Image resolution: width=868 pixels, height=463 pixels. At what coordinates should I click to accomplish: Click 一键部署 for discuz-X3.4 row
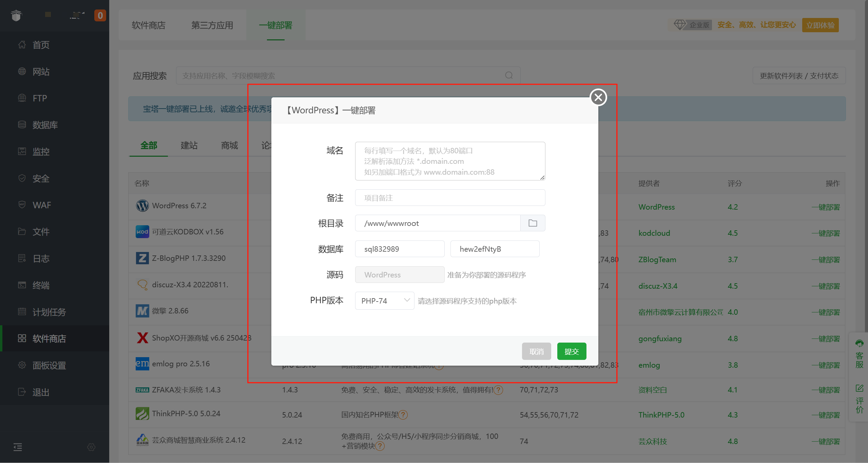[x=826, y=286]
